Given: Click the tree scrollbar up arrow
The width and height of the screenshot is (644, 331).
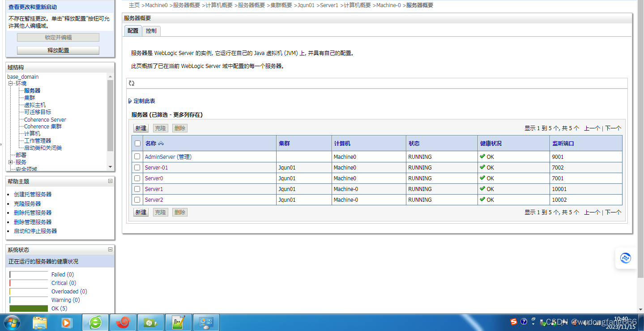Looking at the screenshot, I should [111, 76].
